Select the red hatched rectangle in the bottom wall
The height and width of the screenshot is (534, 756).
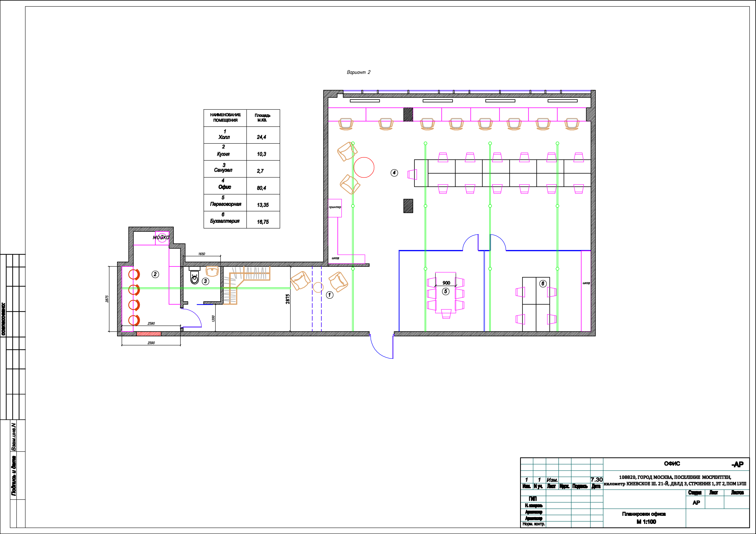[149, 334]
